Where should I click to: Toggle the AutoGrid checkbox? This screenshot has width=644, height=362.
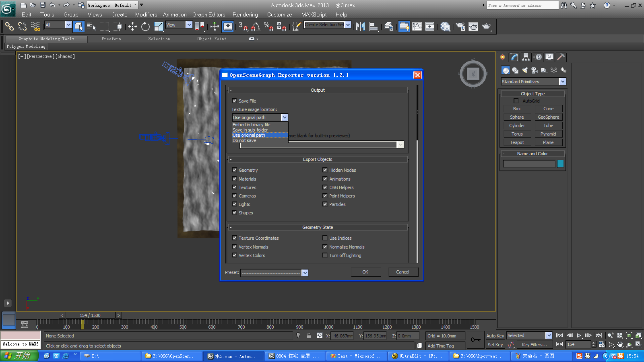[516, 101]
